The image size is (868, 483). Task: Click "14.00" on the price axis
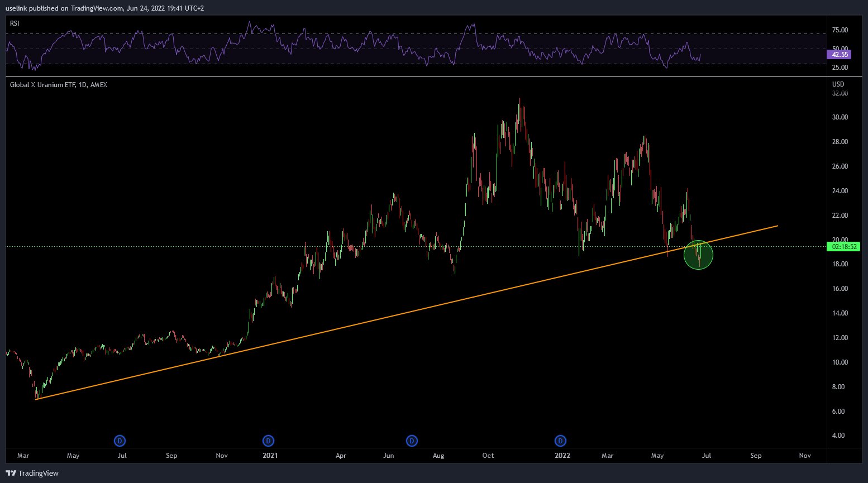[x=840, y=313]
